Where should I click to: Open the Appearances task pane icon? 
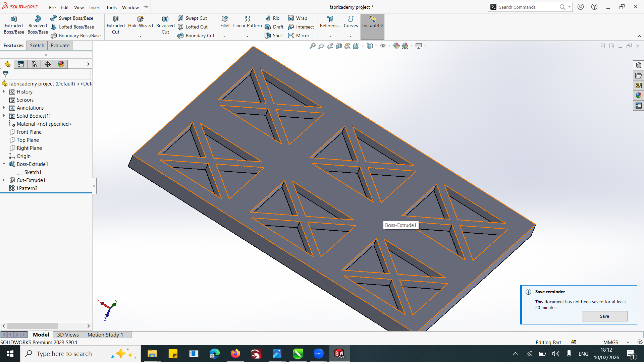(x=638, y=96)
